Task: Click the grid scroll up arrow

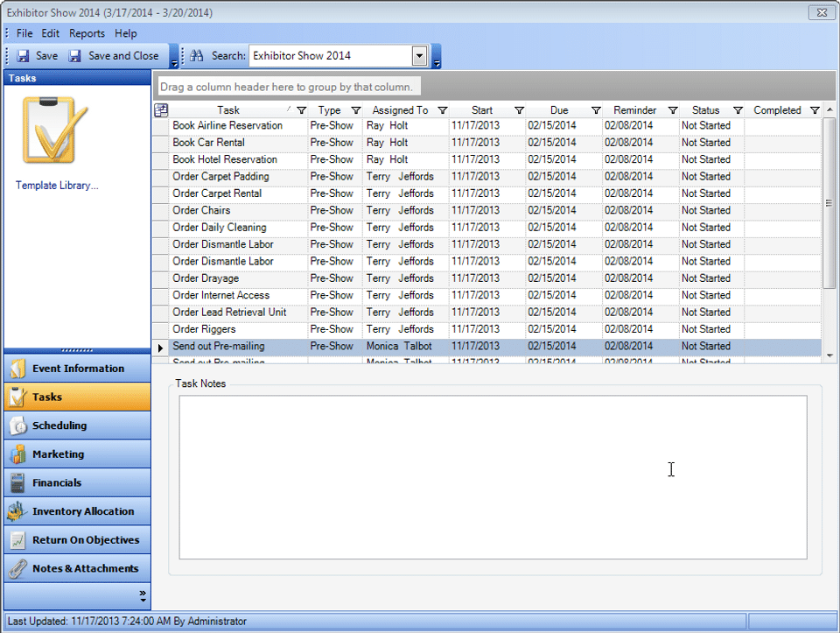Action: click(829, 109)
